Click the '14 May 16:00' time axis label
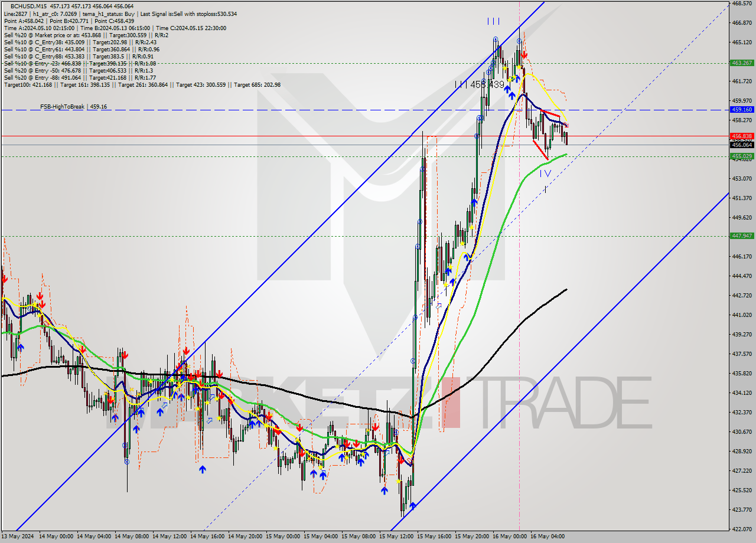The width and height of the screenshot is (756, 543). point(207,537)
